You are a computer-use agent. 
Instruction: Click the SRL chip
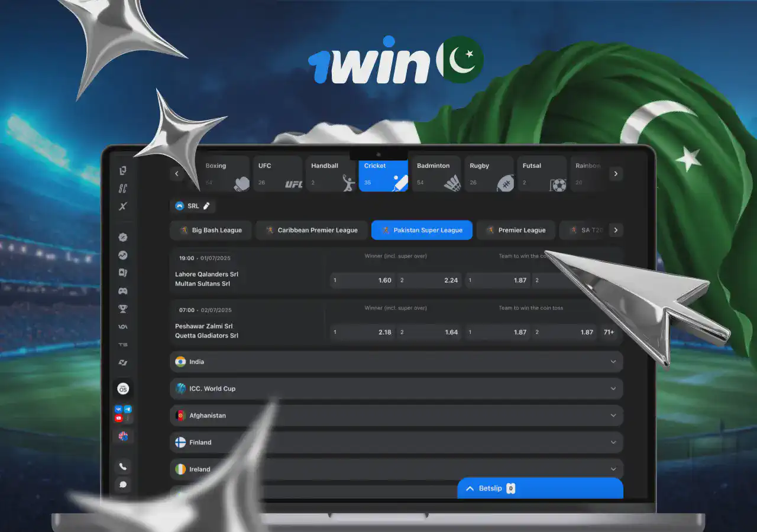[x=193, y=206]
